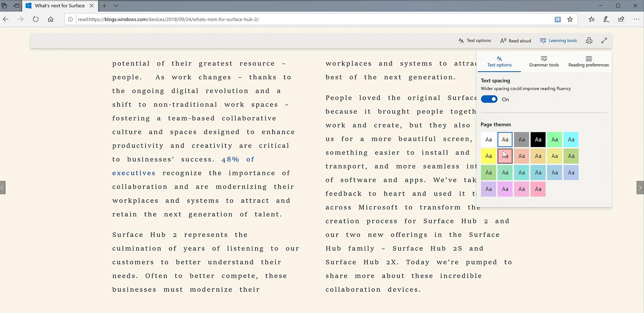Open the Add notes pen tool
This screenshot has height=313, width=644.
click(606, 19)
